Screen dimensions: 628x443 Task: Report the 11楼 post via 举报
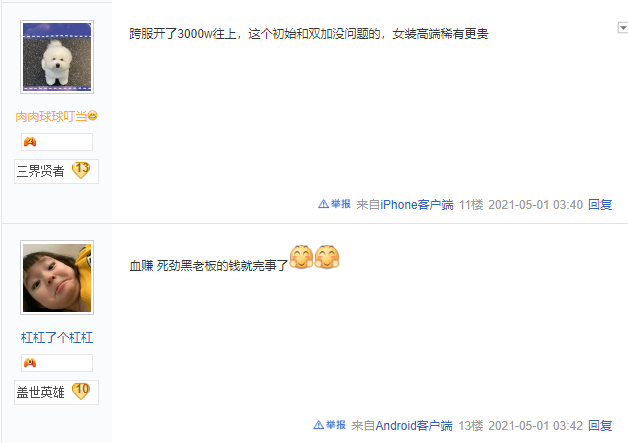pyautogui.click(x=334, y=204)
